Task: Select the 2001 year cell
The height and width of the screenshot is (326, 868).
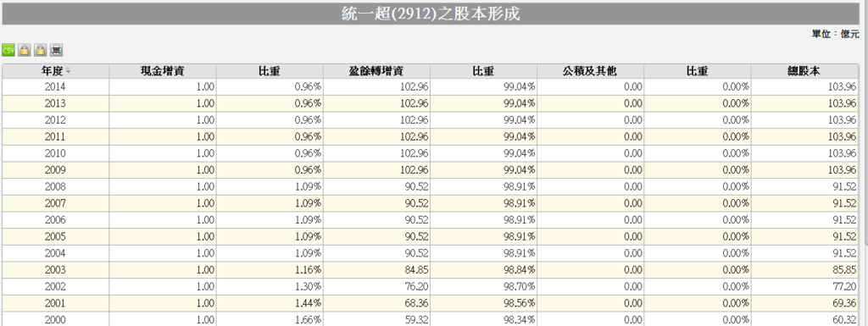Action: coord(55,303)
